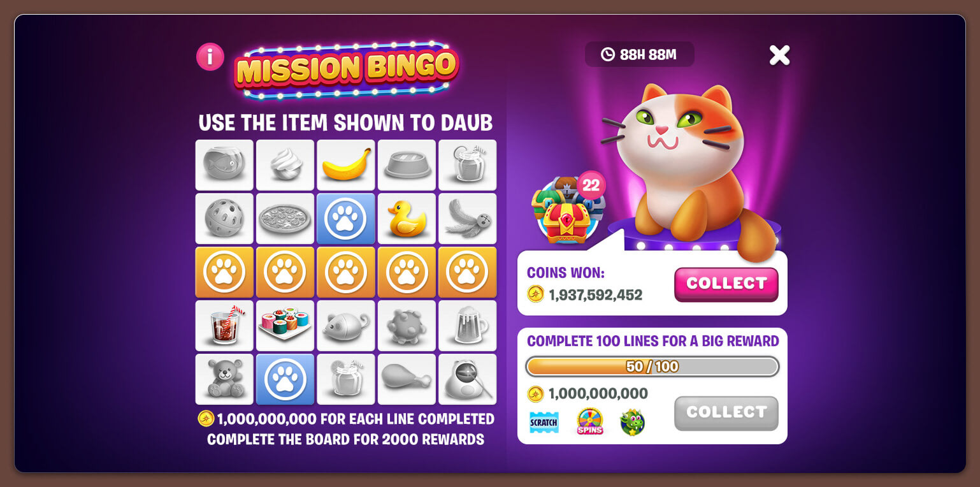Select the chicken drumstick tile
Image resolution: width=980 pixels, height=487 pixels.
coord(407,379)
